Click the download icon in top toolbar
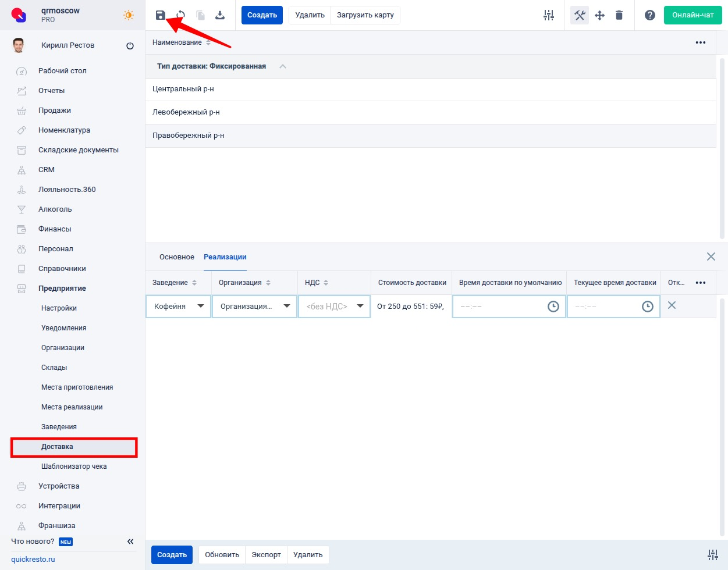The width and height of the screenshot is (728, 570). pyautogui.click(x=220, y=15)
